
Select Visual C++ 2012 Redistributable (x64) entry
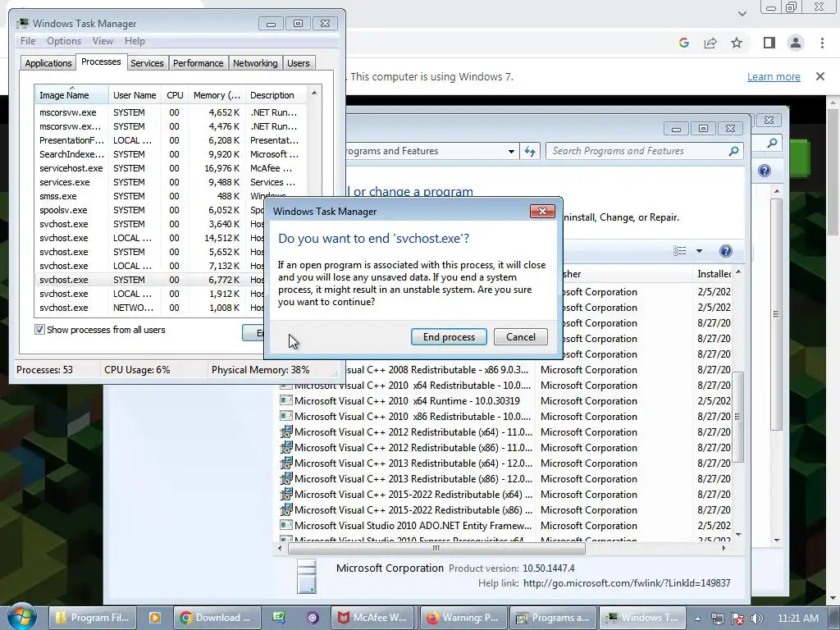click(x=407, y=431)
